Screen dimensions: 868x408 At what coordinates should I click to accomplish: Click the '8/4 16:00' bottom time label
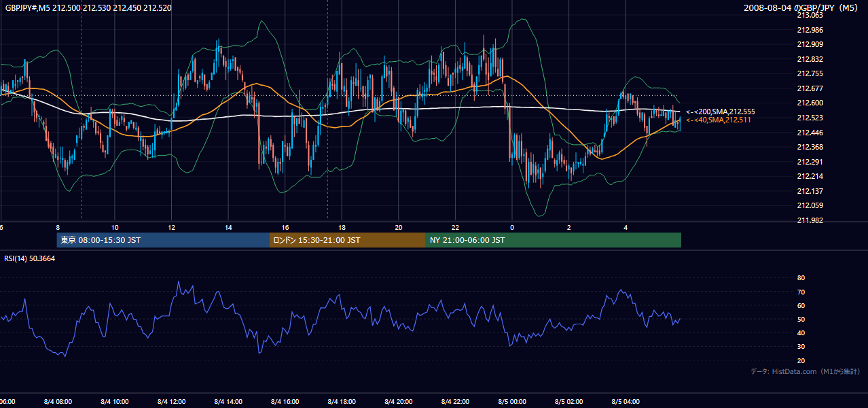pyautogui.click(x=285, y=402)
